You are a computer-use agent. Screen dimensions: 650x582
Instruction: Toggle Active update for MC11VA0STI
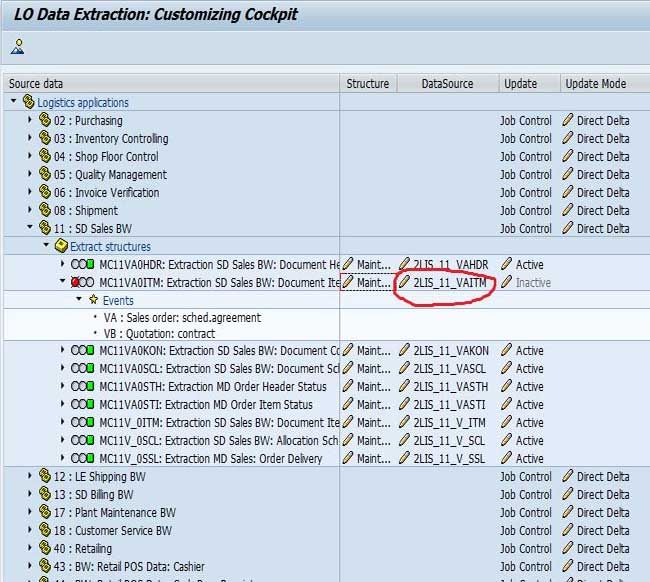tap(529, 405)
